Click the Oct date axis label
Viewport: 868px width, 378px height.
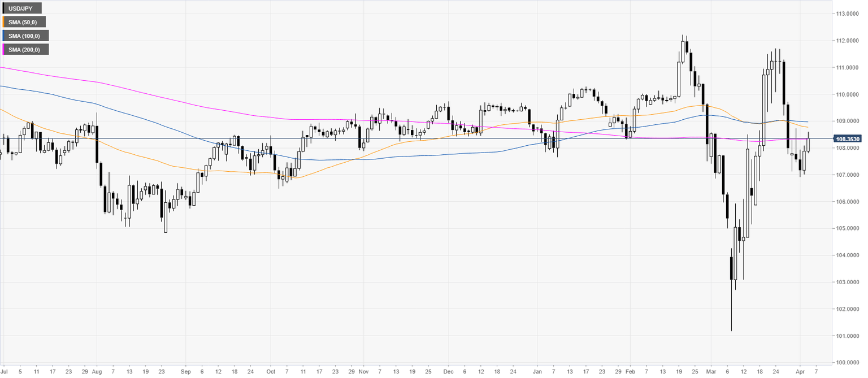270,372
